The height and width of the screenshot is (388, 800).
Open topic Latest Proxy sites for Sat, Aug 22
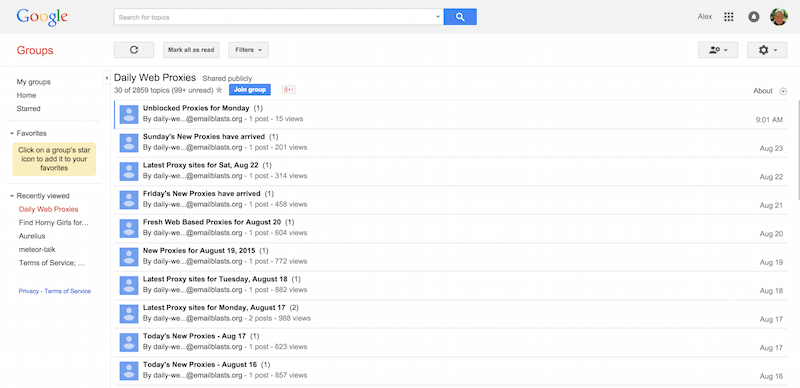click(201, 165)
